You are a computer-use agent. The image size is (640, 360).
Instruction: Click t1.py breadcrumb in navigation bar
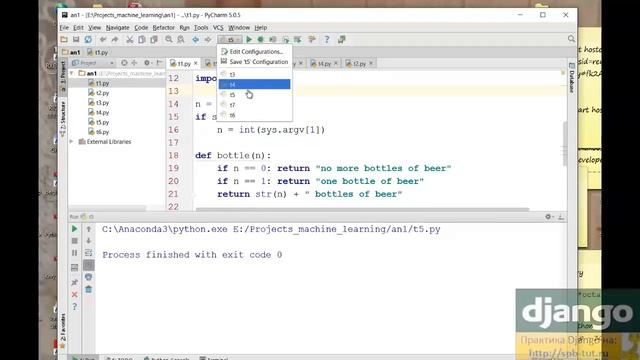[x=98, y=52]
